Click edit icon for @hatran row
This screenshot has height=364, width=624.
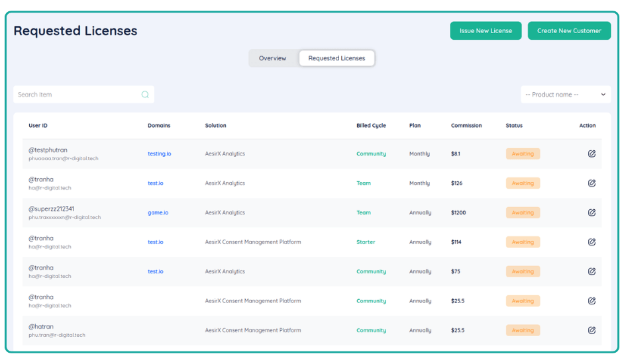(592, 330)
